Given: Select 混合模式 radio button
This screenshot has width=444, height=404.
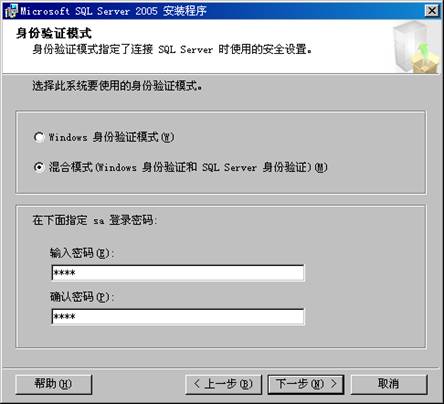Looking at the screenshot, I should (39, 167).
